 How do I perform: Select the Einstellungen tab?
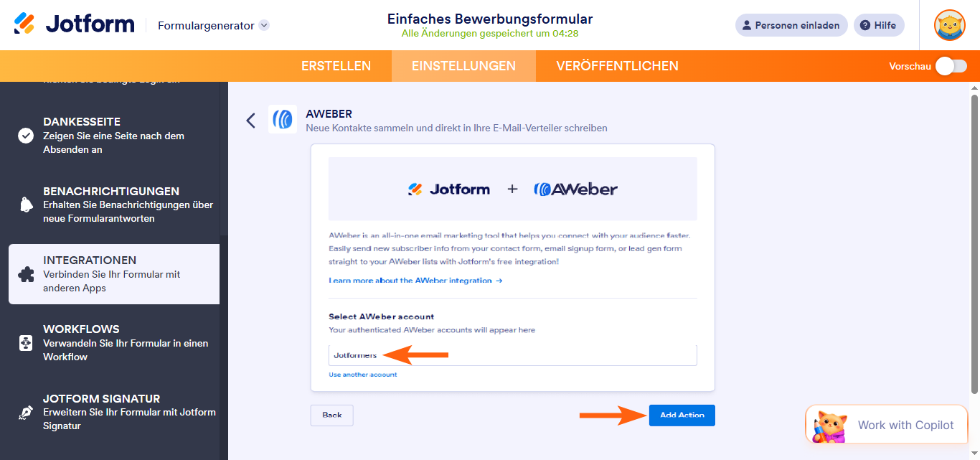point(463,65)
